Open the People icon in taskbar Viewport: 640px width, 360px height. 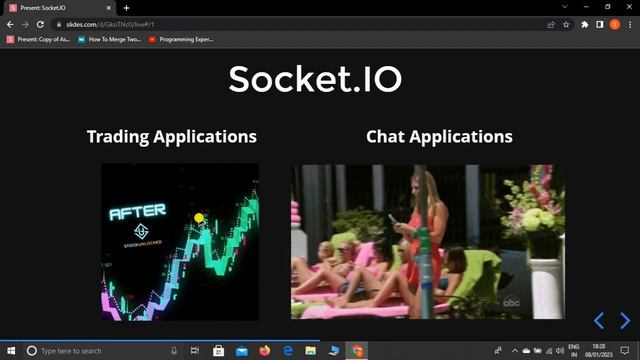(x=498, y=351)
